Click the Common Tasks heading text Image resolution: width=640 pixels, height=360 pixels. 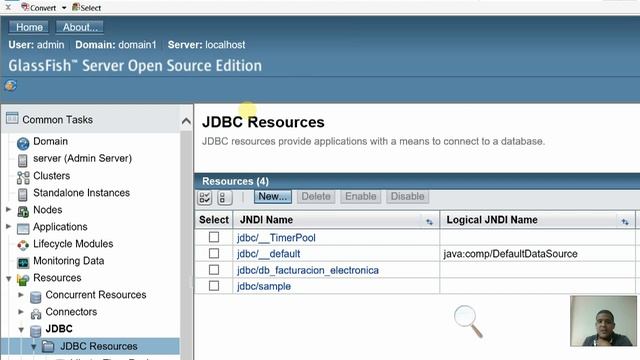[58, 120]
